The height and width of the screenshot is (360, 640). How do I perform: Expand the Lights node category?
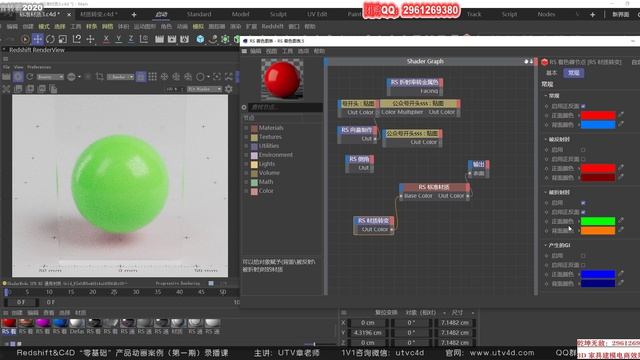[246, 164]
